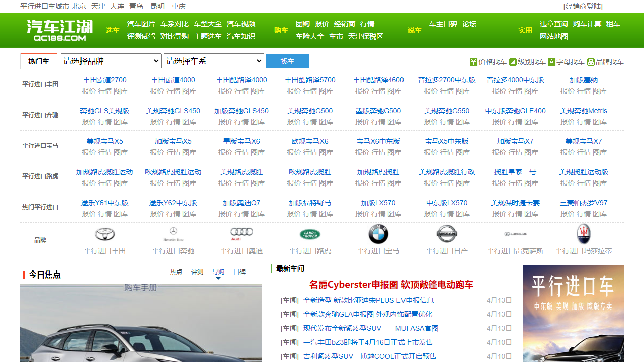Screen dimensions: 644x362
Task: Click the A letter search icon for 字母找车
Action: click(x=552, y=62)
